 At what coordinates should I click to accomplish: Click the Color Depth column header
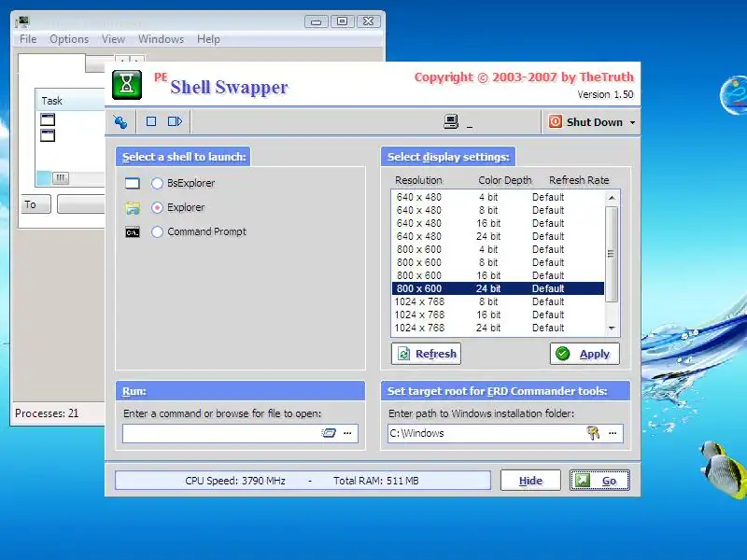505,180
